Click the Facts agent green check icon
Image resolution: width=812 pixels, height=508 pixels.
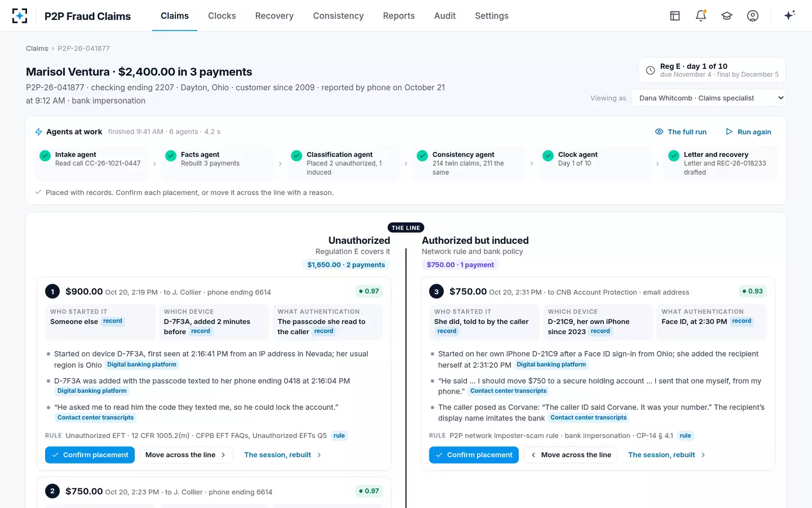(x=171, y=156)
